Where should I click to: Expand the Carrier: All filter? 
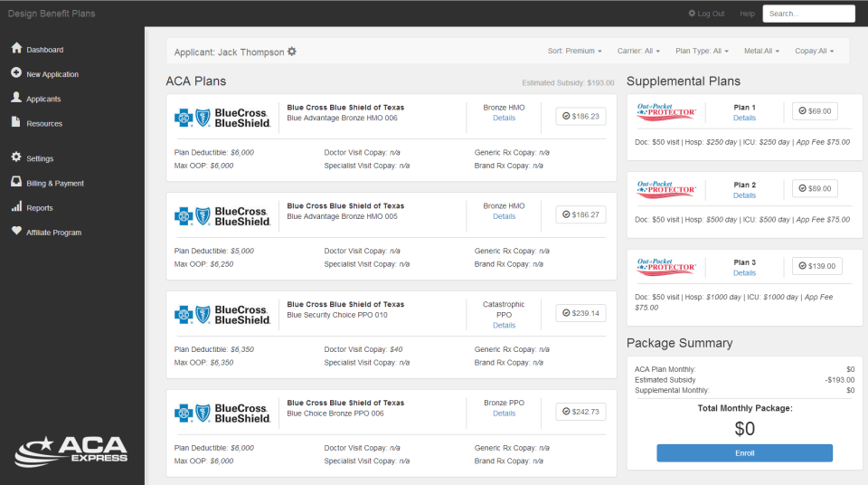click(x=638, y=52)
